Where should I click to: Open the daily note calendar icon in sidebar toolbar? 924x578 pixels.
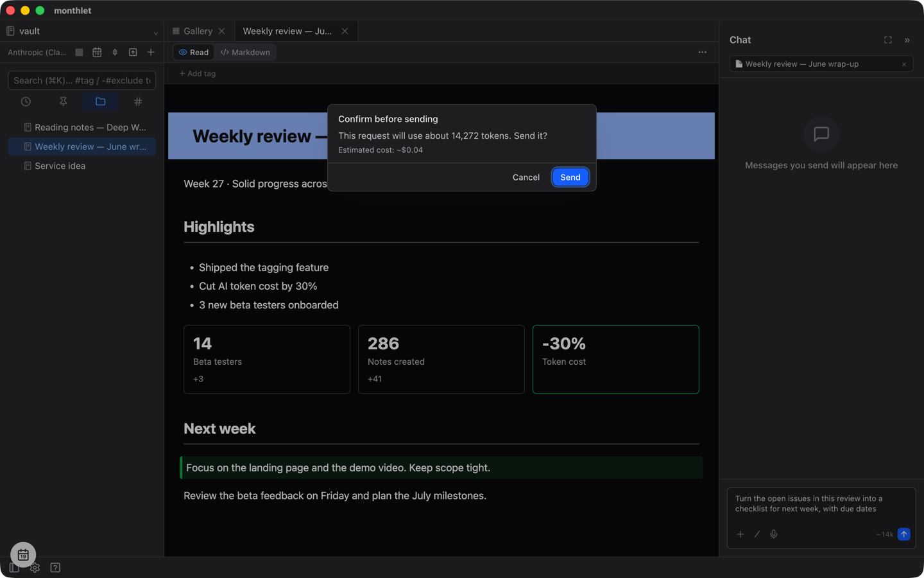point(97,53)
